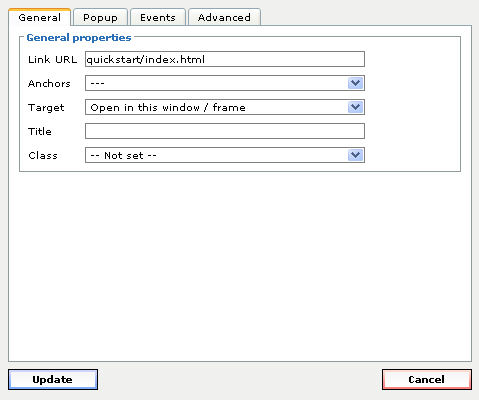The height and width of the screenshot is (400, 479).
Task: Open the '-- Not set --' class selector
Action: (x=225, y=155)
